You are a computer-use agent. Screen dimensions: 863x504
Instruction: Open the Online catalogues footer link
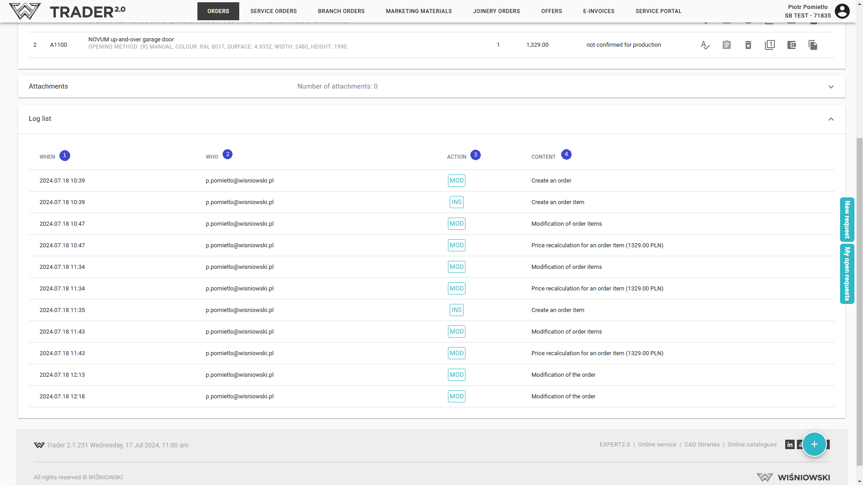click(751, 445)
